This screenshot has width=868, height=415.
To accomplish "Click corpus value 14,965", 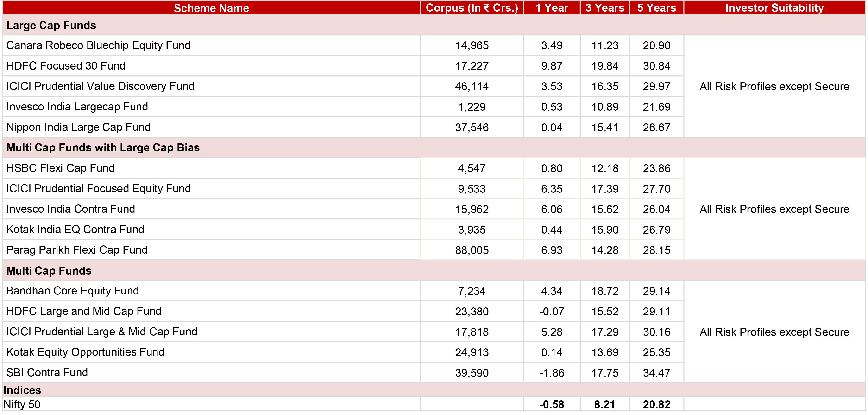I will [472, 45].
